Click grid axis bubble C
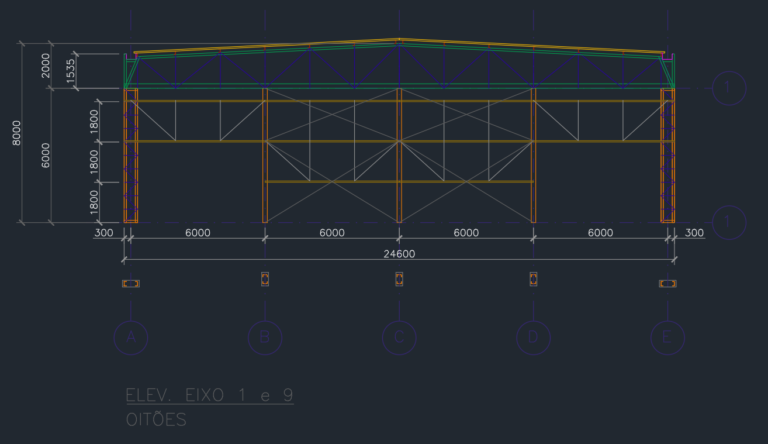The height and width of the screenshot is (444, 768). 399,338
